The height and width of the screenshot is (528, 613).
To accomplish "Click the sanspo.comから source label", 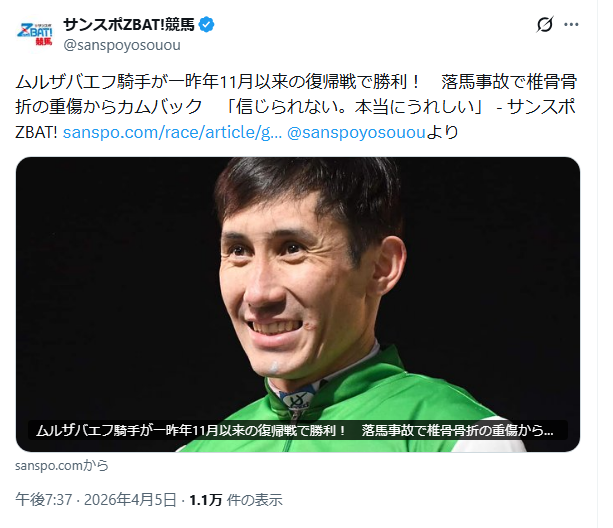I will tap(62, 465).
